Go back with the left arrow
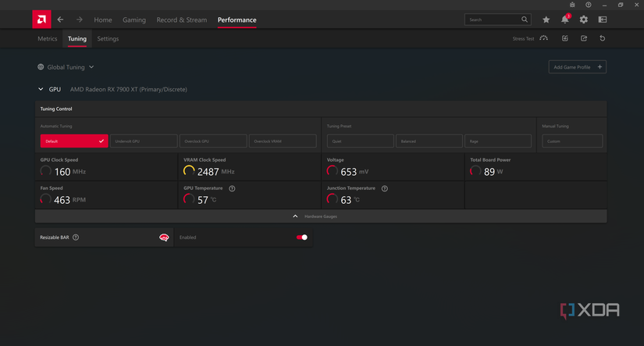Screen dimensions: 644x346 pos(60,20)
